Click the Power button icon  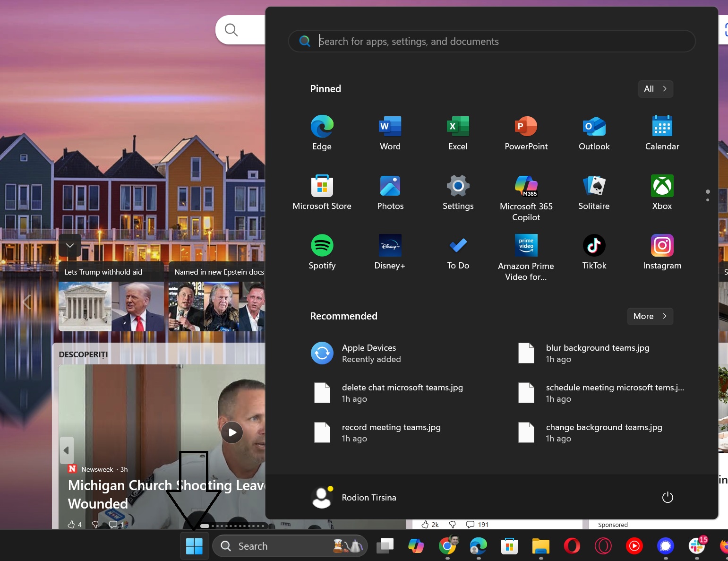667,497
